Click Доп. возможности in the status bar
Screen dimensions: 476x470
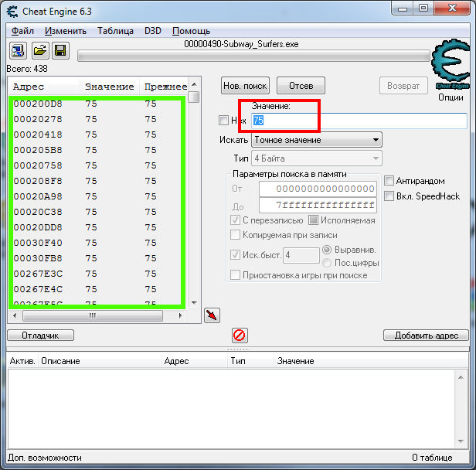tap(45, 458)
